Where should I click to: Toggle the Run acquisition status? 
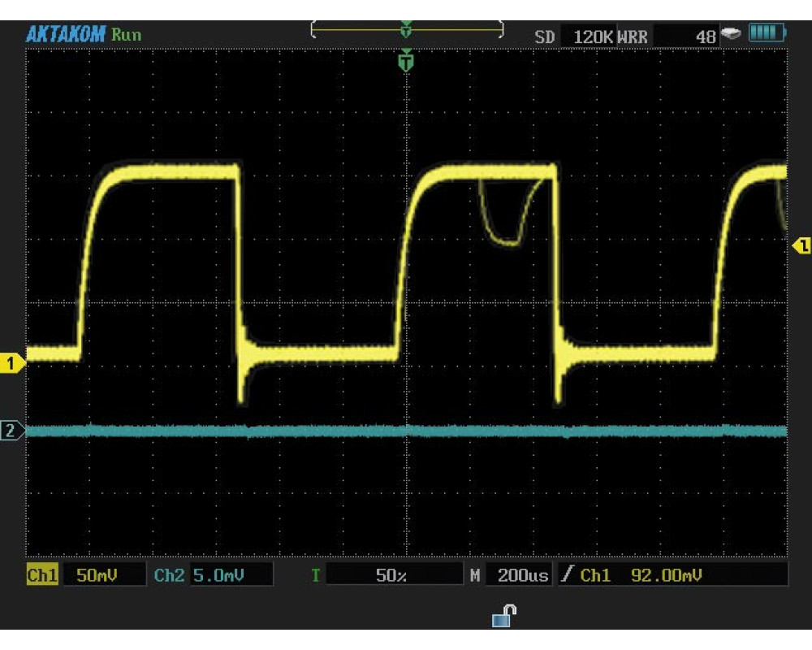(x=126, y=35)
